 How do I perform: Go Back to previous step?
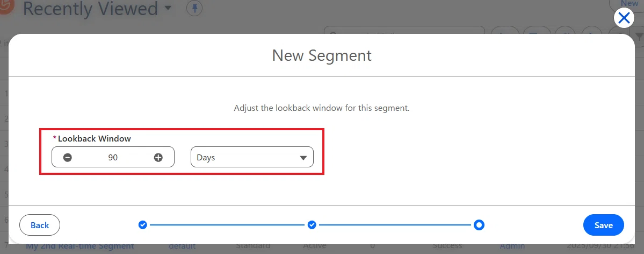pyautogui.click(x=40, y=225)
